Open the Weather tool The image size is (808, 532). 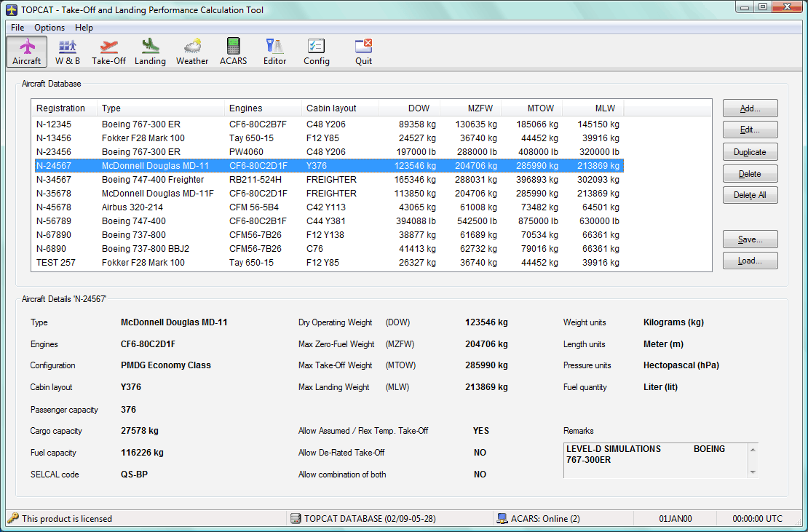tap(192, 52)
